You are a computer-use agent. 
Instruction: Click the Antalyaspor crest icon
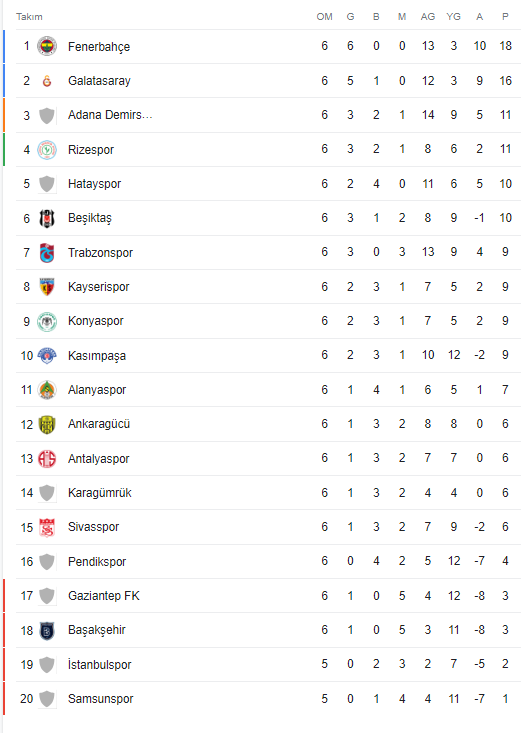pyautogui.click(x=47, y=459)
